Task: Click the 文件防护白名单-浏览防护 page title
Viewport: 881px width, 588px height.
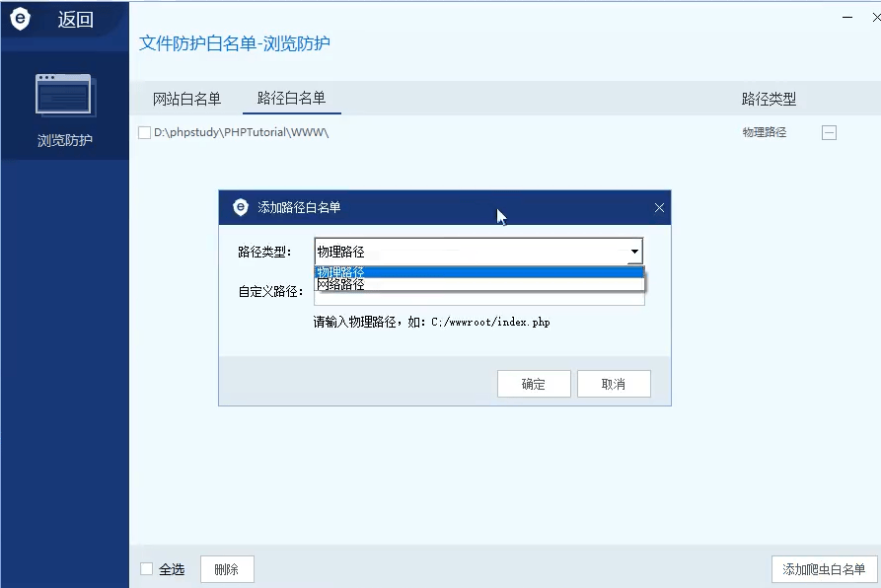Action: pyautogui.click(x=235, y=43)
